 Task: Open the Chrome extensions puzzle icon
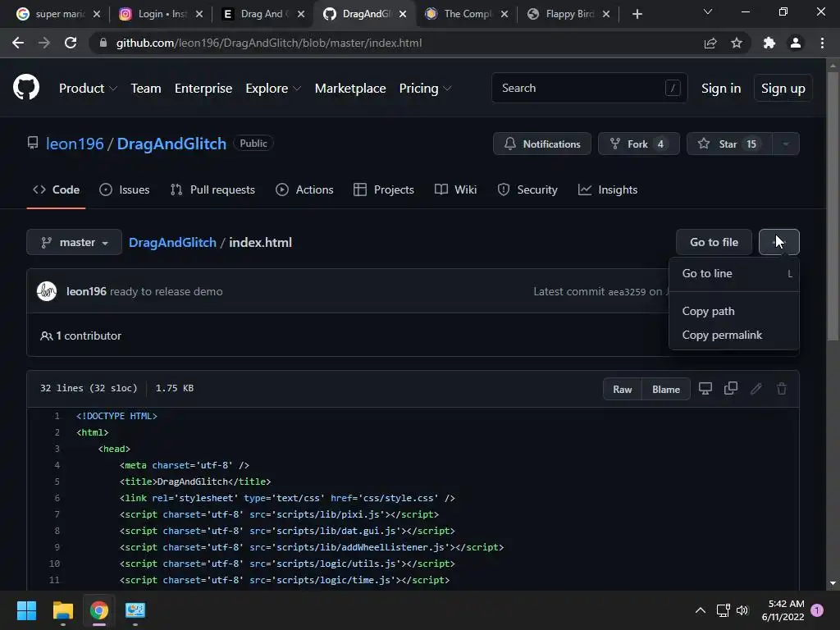pyautogui.click(x=769, y=43)
